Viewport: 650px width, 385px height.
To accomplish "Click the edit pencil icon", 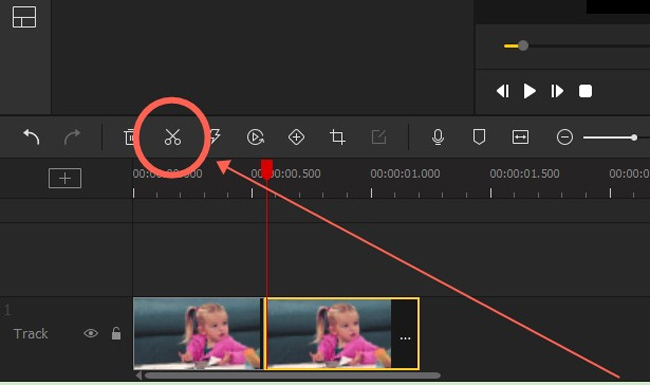I will [x=379, y=137].
